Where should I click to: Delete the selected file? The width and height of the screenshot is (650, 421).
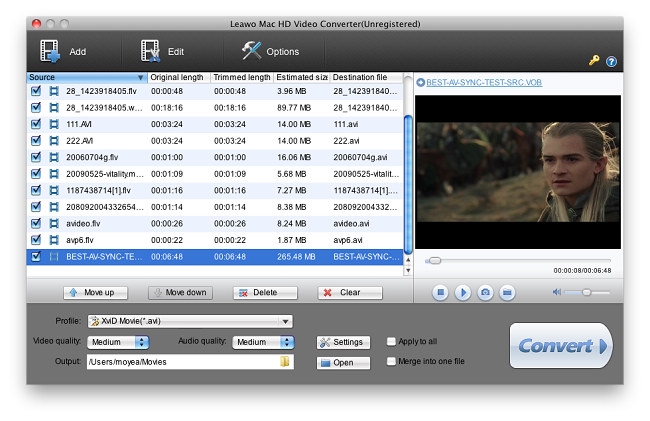265,293
